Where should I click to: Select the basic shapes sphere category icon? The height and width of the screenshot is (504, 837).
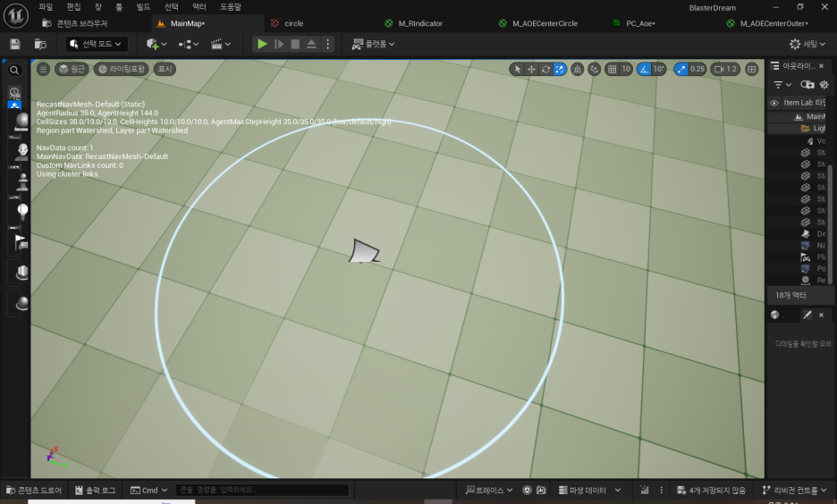21,121
